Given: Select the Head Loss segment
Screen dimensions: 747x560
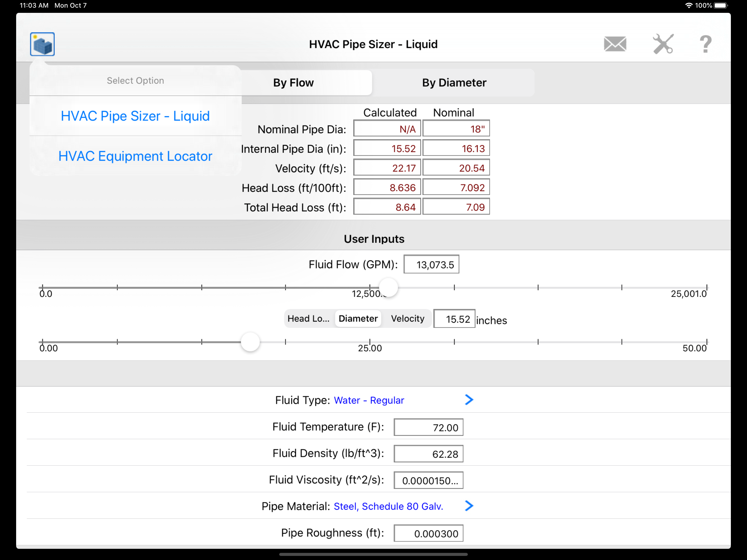Looking at the screenshot, I should [x=308, y=319].
